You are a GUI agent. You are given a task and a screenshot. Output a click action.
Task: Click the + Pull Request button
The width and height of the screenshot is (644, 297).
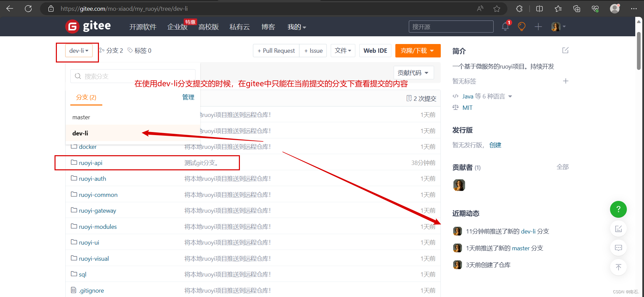(276, 51)
